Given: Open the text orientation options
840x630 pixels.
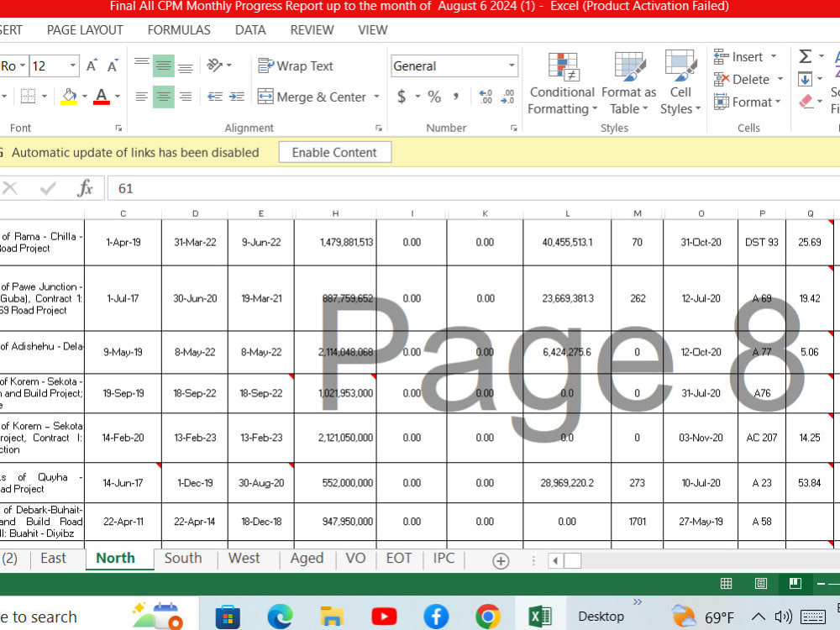Looking at the screenshot, I should coord(219,66).
